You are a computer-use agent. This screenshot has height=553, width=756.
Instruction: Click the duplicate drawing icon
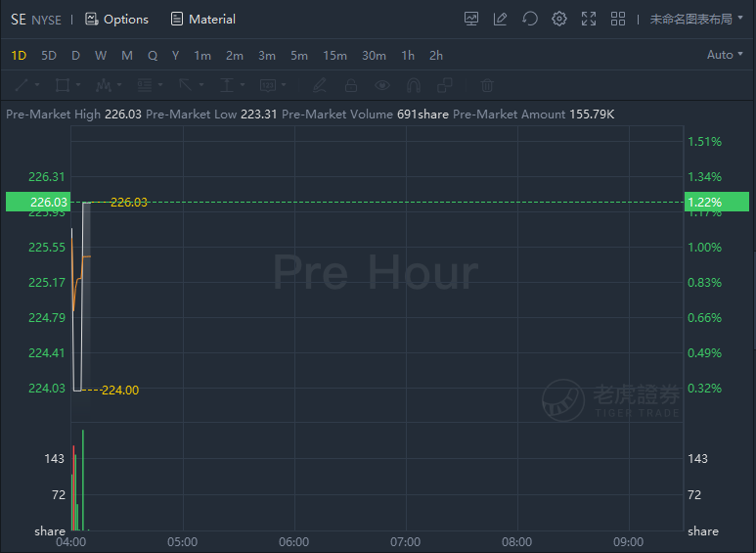point(445,85)
